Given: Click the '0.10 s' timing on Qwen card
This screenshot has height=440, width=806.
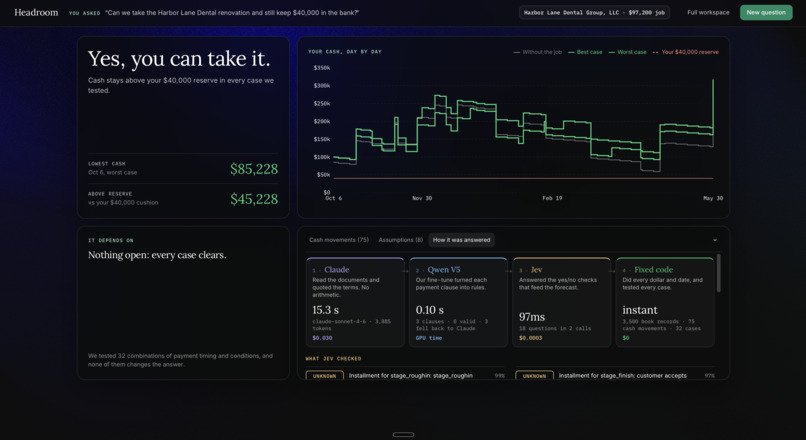Looking at the screenshot, I should (430, 310).
